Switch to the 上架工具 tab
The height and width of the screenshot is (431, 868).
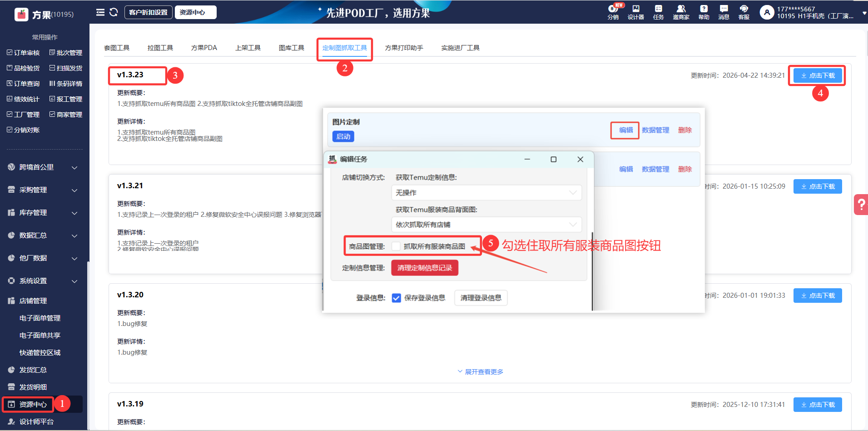[248, 48]
